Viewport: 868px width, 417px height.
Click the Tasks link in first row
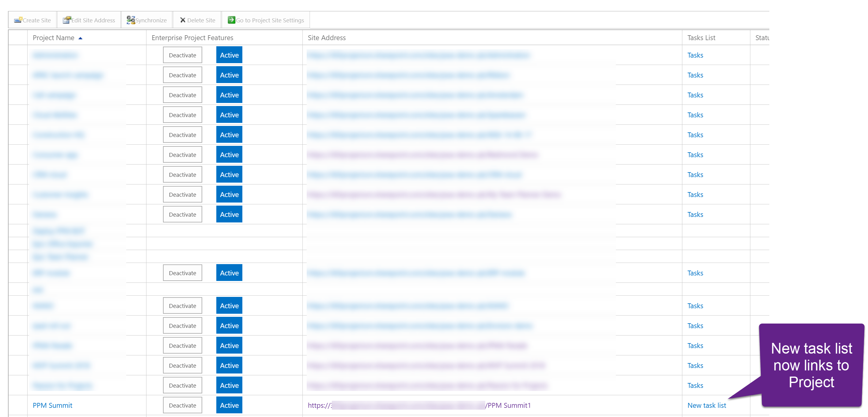click(x=695, y=55)
